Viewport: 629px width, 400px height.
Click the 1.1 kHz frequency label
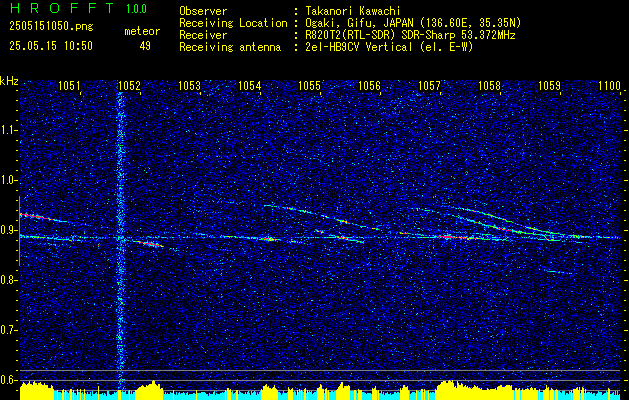tap(9, 130)
